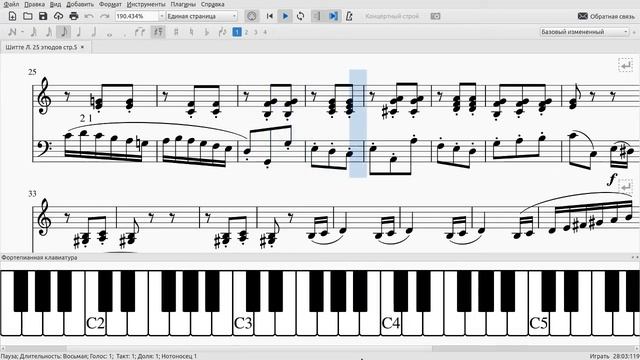The height and width of the screenshot is (360, 640).
Task: Open the Справка menu
Action: pyautogui.click(x=213, y=4)
